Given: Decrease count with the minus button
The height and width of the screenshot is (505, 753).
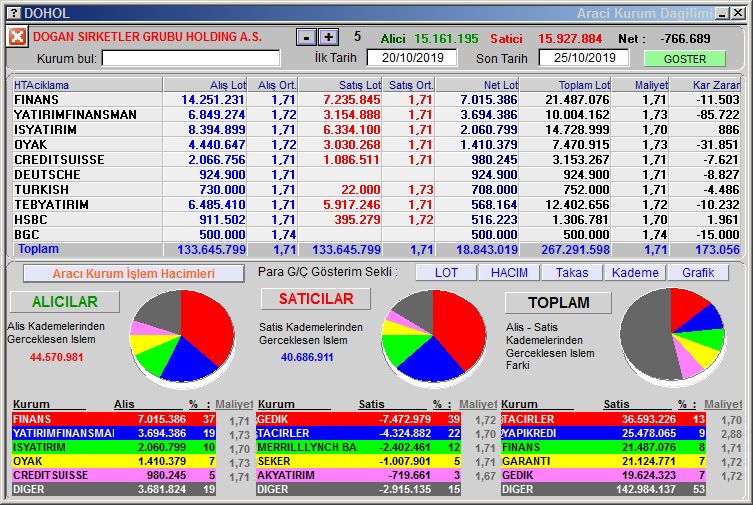Looking at the screenshot, I should tap(306, 37).
